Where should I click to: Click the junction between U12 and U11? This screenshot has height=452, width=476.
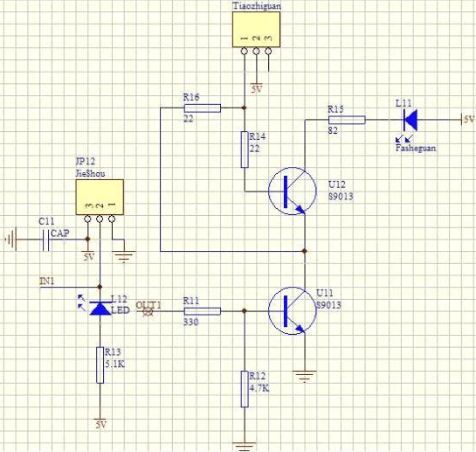tap(305, 251)
